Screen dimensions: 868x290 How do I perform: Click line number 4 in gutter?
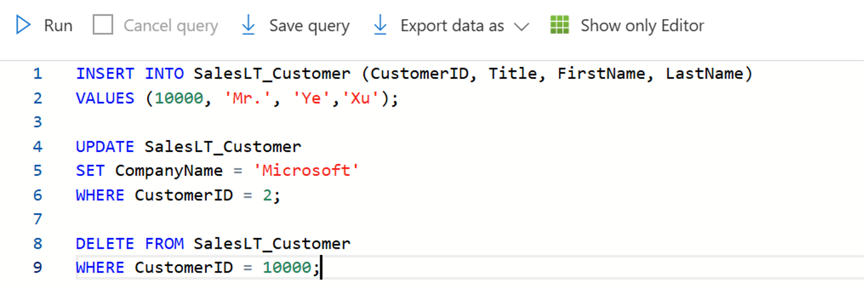(x=38, y=147)
